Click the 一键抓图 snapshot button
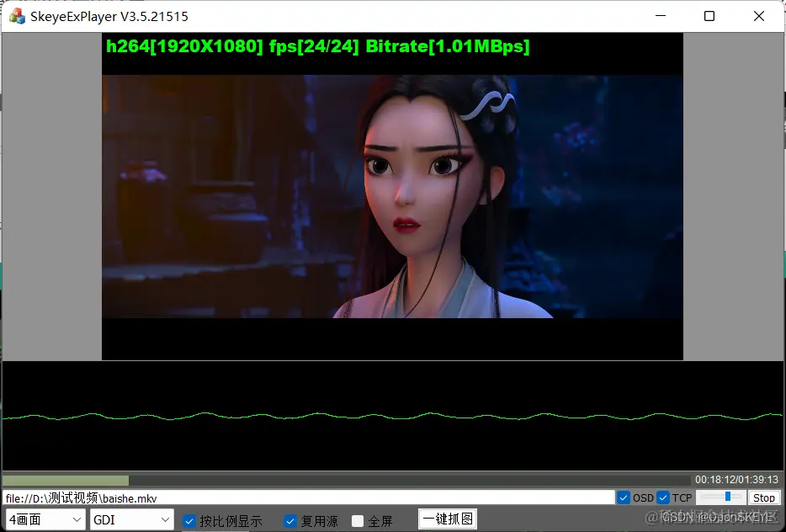Screen dimensions: 786x532 tap(448, 519)
